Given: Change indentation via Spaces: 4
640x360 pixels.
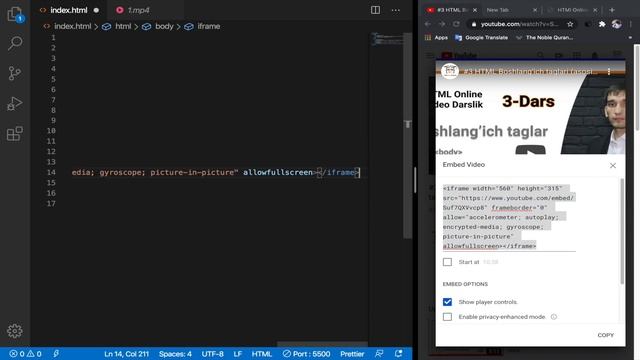Looking at the screenshot, I should [x=175, y=354].
